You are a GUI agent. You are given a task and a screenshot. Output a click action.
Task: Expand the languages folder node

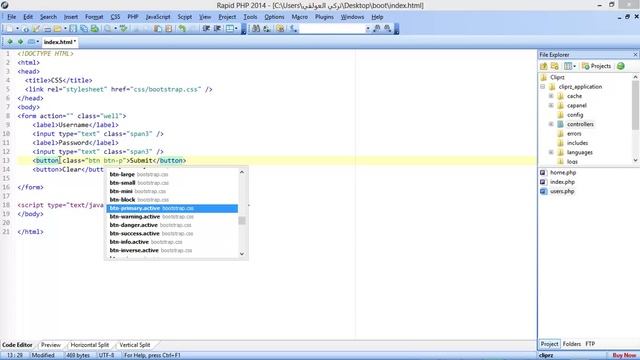tap(551, 152)
